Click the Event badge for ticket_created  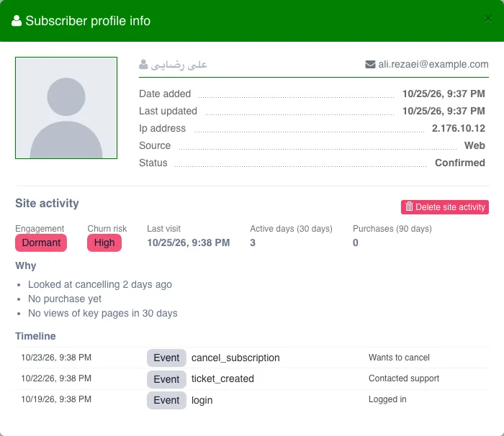point(166,379)
